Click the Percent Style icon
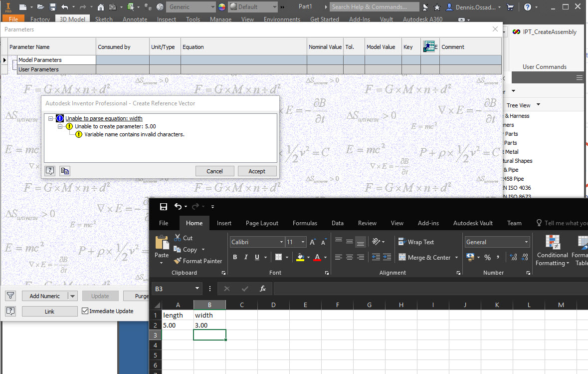Screen dimensions: 588x374 (487, 257)
